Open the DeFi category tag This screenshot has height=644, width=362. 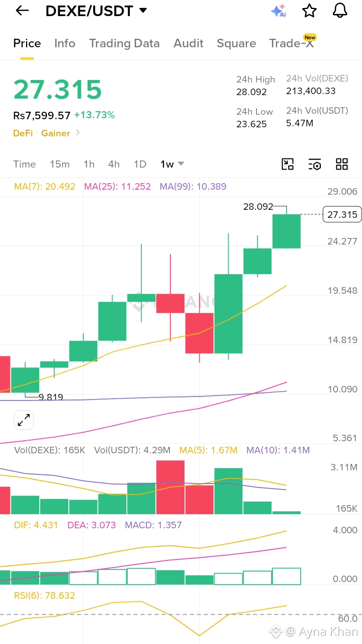(23, 133)
